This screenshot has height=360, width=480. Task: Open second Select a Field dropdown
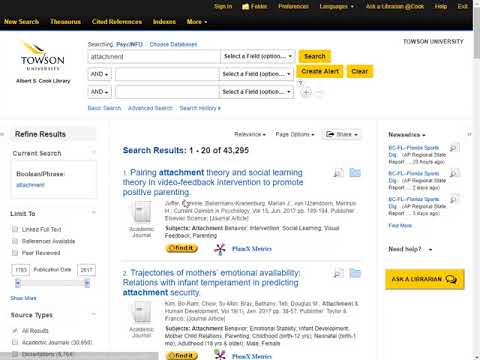pyautogui.click(x=256, y=74)
